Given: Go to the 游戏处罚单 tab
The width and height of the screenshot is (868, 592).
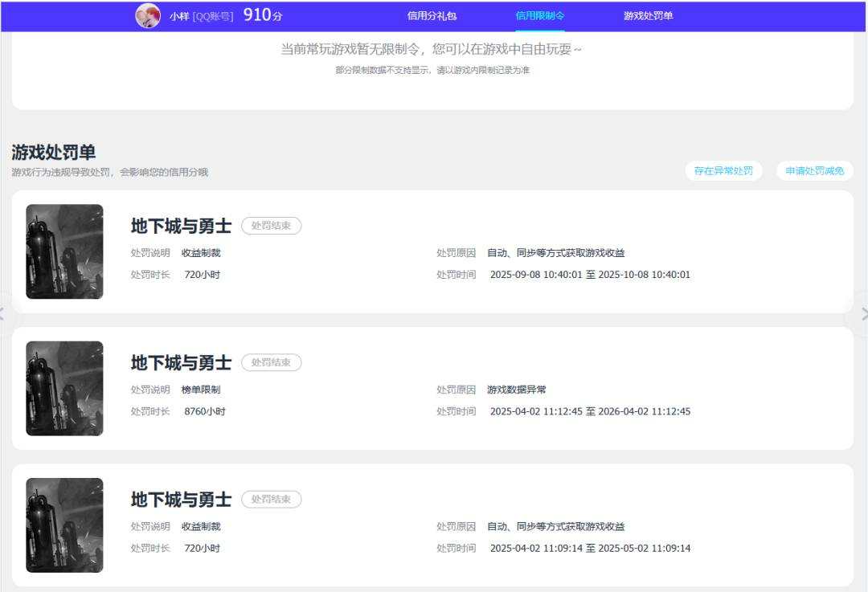Looking at the screenshot, I should pyautogui.click(x=649, y=16).
